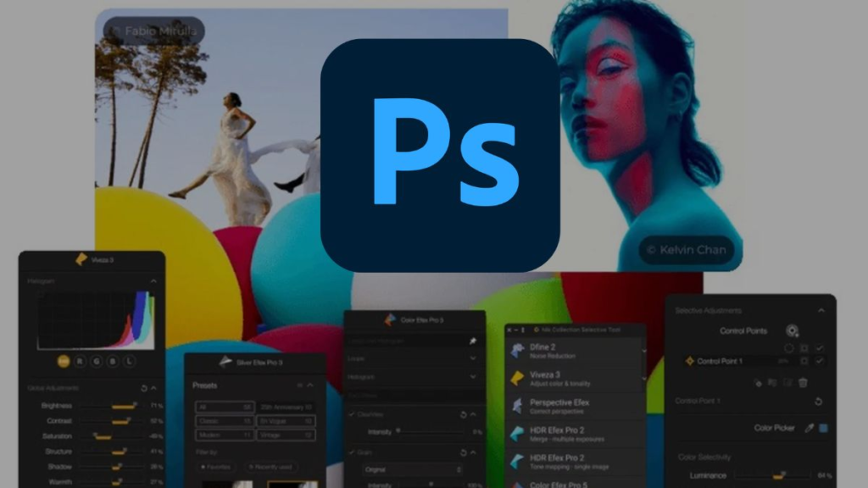Image resolution: width=868 pixels, height=488 pixels.
Task: Toggle the ClearView filter checkmark
Action: pyautogui.click(x=353, y=414)
